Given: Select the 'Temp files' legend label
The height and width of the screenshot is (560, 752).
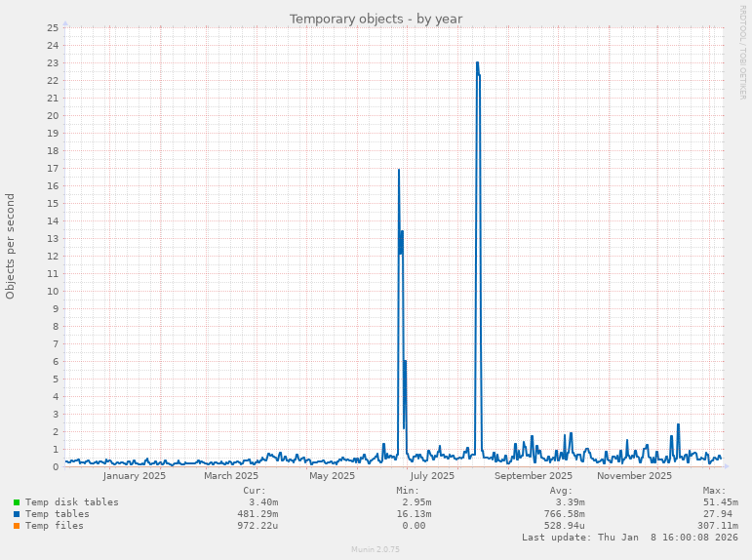Looking at the screenshot, I should point(55,526).
